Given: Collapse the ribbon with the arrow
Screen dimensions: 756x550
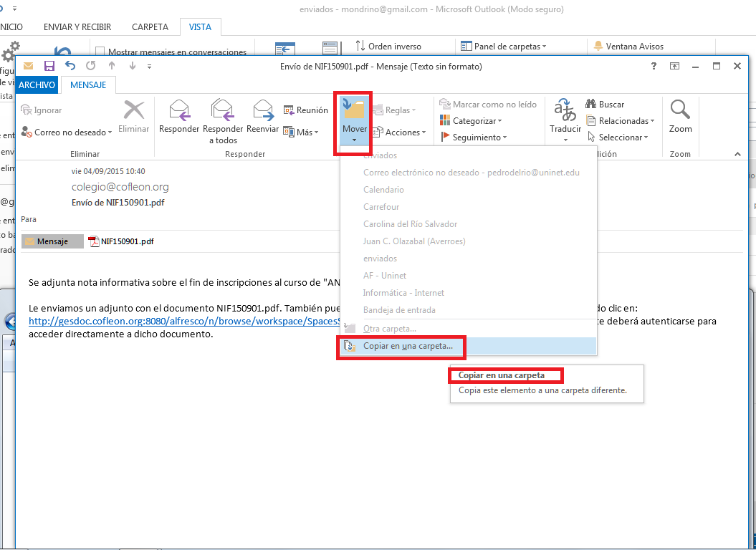Looking at the screenshot, I should (737, 154).
